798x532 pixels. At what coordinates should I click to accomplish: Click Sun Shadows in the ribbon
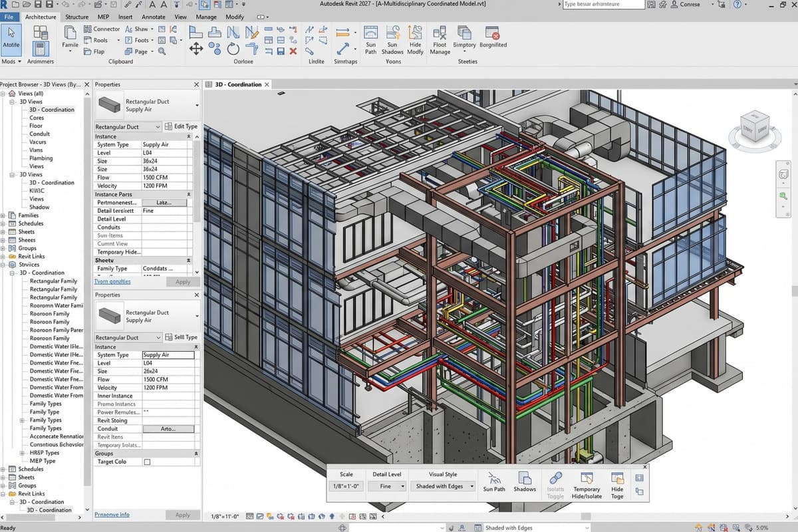click(x=392, y=40)
